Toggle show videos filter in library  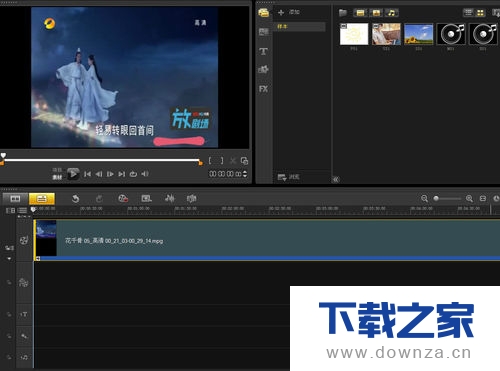(360, 13)
